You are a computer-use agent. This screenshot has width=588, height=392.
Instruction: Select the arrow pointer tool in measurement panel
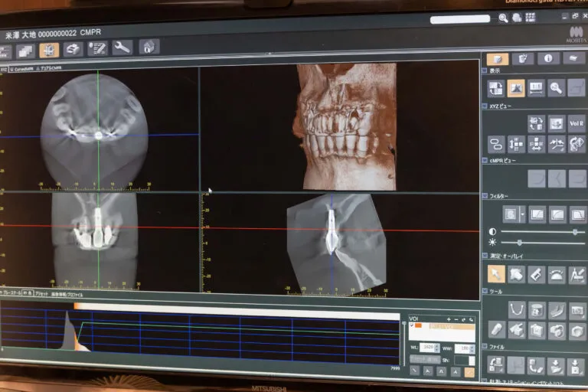click(496, 274)
